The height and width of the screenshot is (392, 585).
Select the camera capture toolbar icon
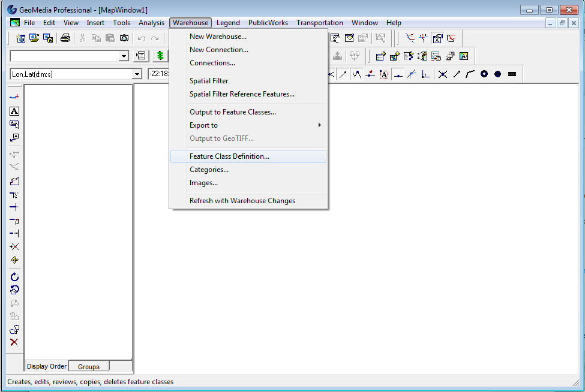pyautogui.click(x=124, y=37)
